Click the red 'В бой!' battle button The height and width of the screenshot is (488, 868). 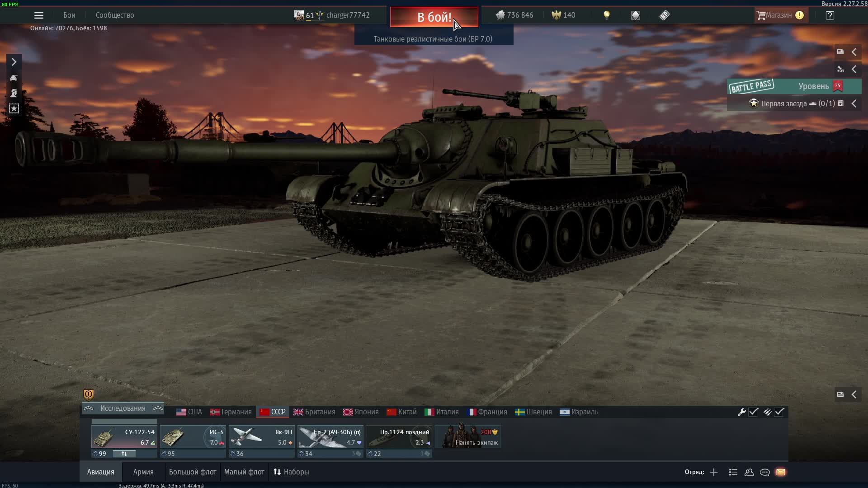click(x=434, y=17)
